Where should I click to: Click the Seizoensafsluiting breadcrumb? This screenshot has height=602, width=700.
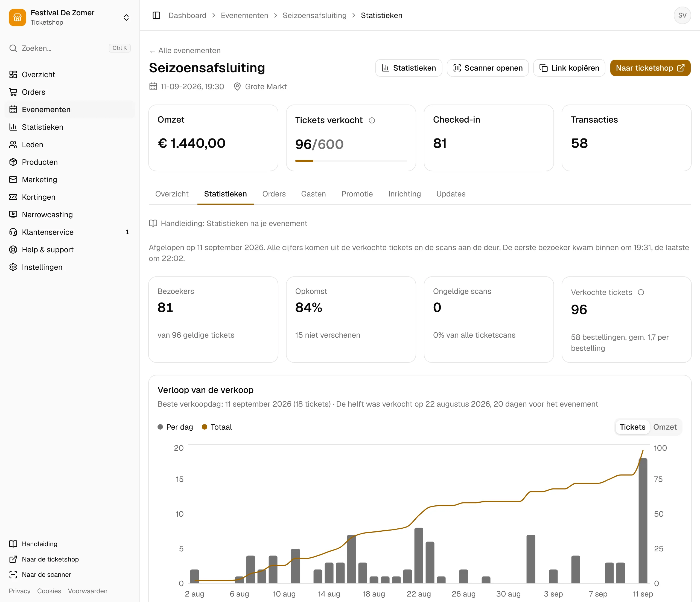[x=314, y=16]
